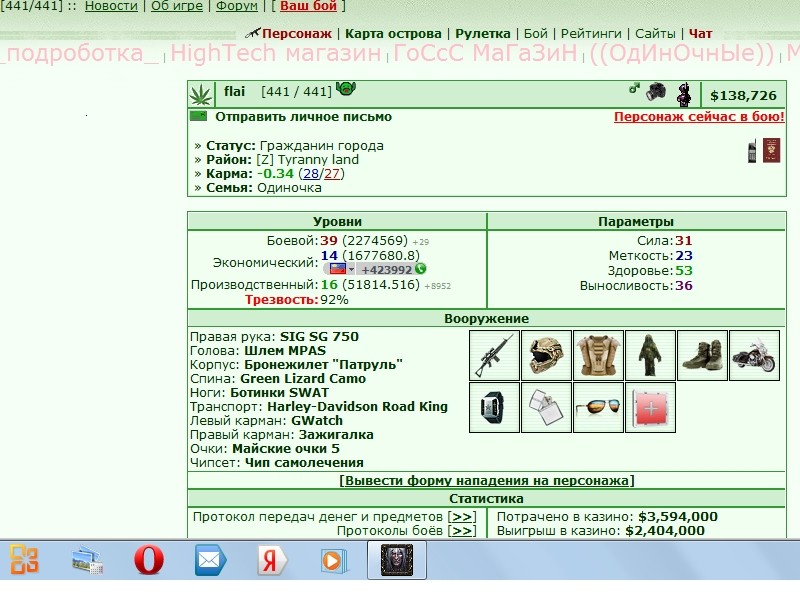
Task: Click the Green Lizard Camo suit image
Action: pos(651,356)
